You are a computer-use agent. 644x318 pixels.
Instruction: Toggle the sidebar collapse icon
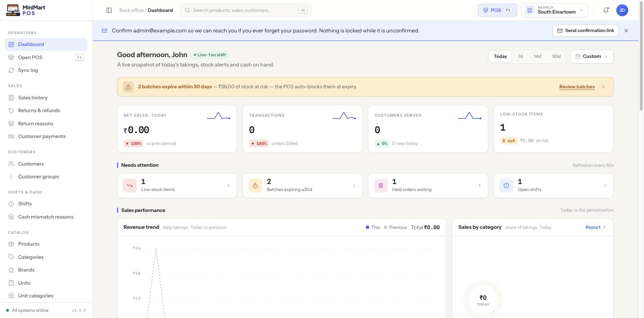point(109,10)
